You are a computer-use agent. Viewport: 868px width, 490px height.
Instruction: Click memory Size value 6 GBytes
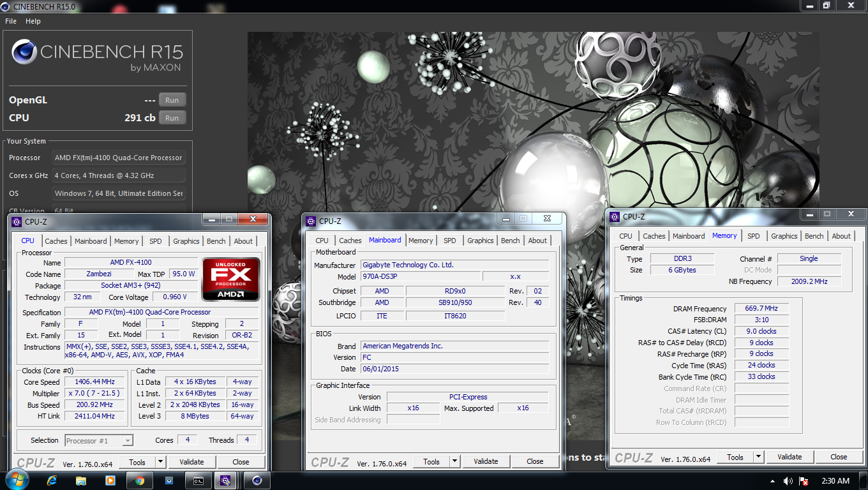point(682,270)
